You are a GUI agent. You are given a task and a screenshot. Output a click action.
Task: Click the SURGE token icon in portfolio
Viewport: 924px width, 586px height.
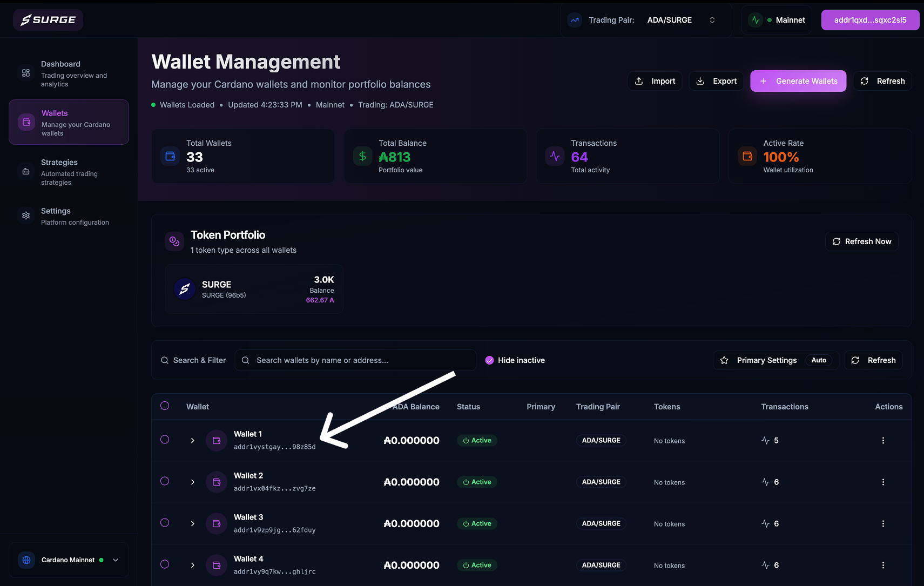tap(185, 289)
